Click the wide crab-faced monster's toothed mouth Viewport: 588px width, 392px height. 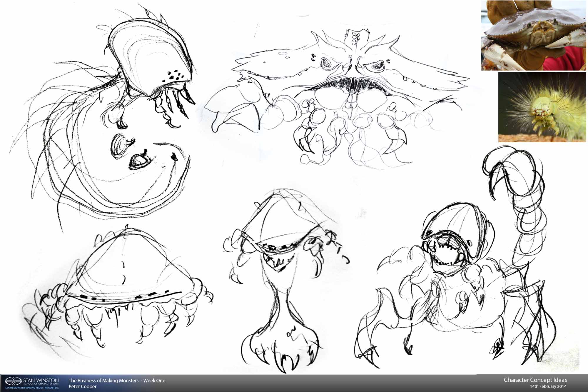point(353,85)
